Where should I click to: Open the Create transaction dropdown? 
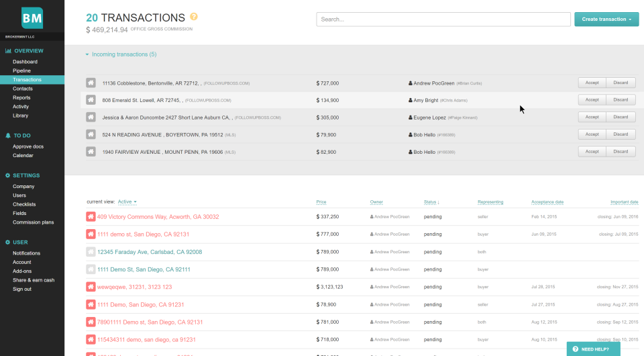(x=606, y=19)
